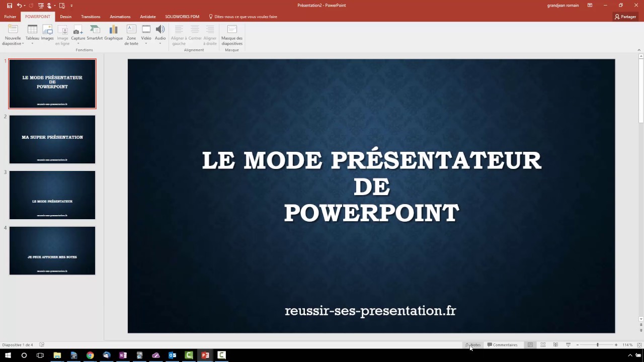Switch to Normal view icon
This screenshot has height=362, width=644.
[530, 345]
